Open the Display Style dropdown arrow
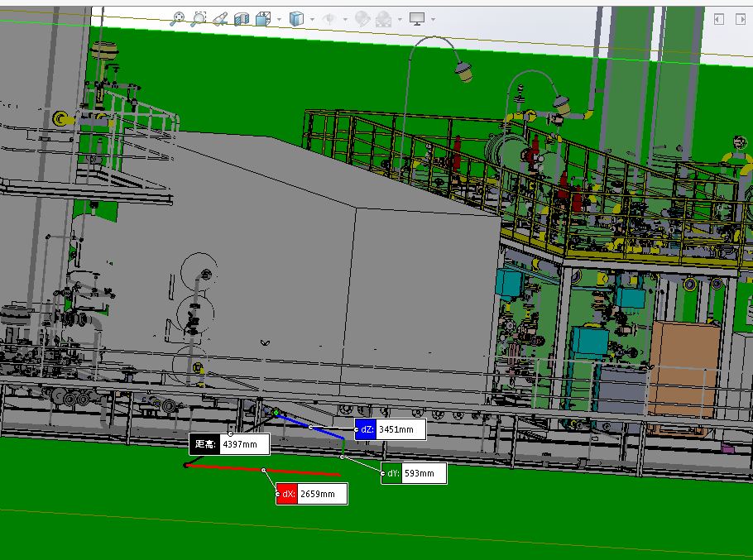This screenshot has height=560, width=753. tap(312, 19)
